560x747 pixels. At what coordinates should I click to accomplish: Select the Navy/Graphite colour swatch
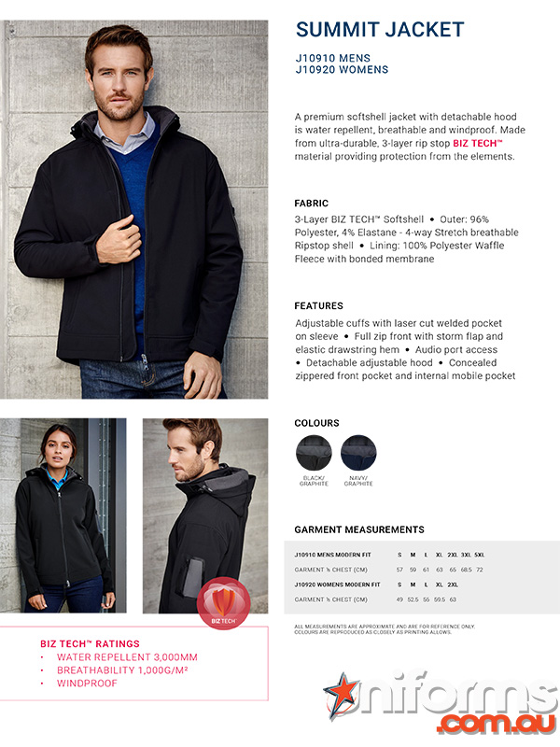pyautogui.click(x=358, y=453)
